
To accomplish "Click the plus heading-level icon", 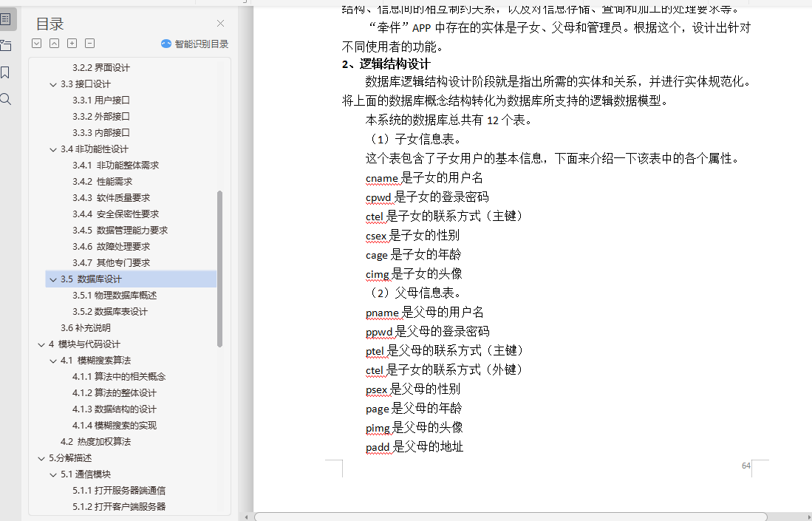I will click(x=72, y=44).
